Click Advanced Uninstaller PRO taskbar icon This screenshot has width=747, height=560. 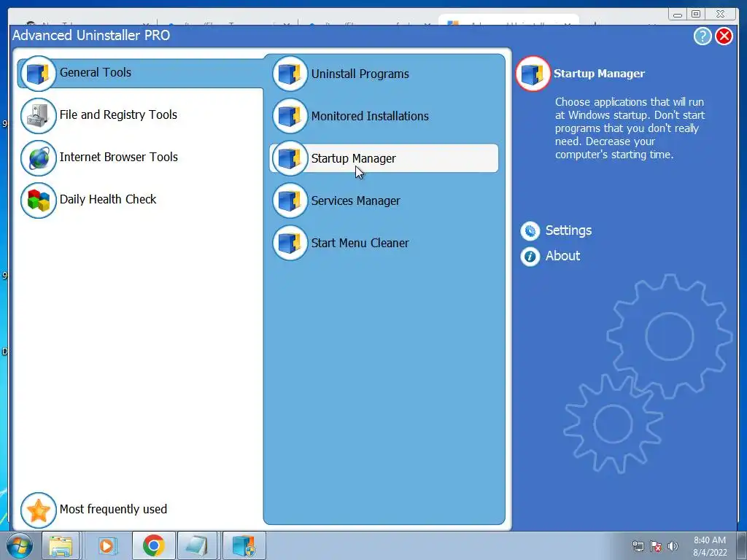[x=244, y=545]
